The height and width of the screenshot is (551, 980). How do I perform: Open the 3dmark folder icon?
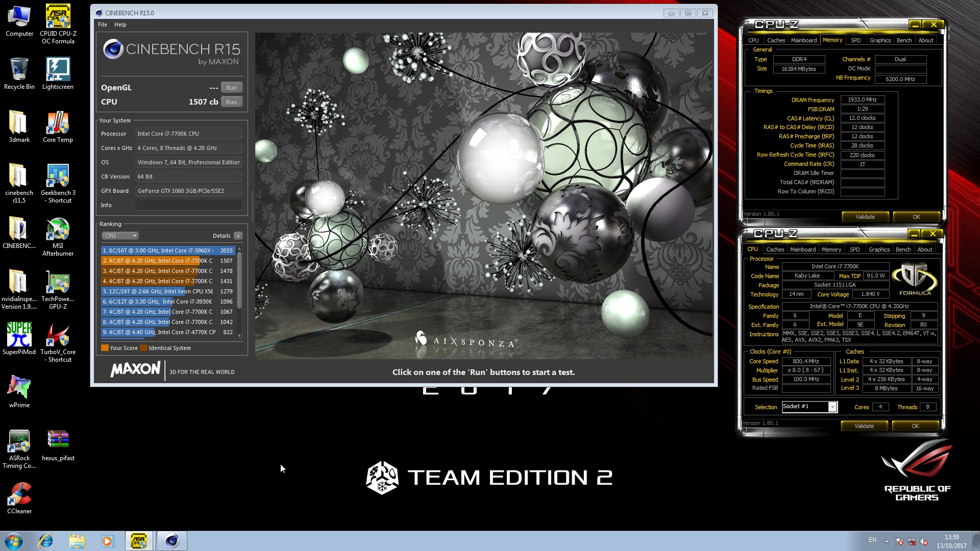tap(19, 127)
